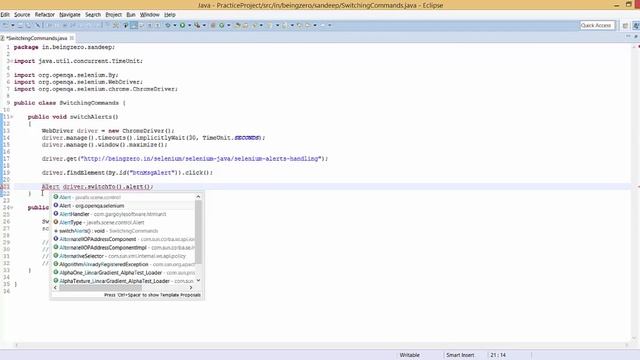Click the package declaration on line 1
This screenshot has width=640, height=360.
click(64, 47)
